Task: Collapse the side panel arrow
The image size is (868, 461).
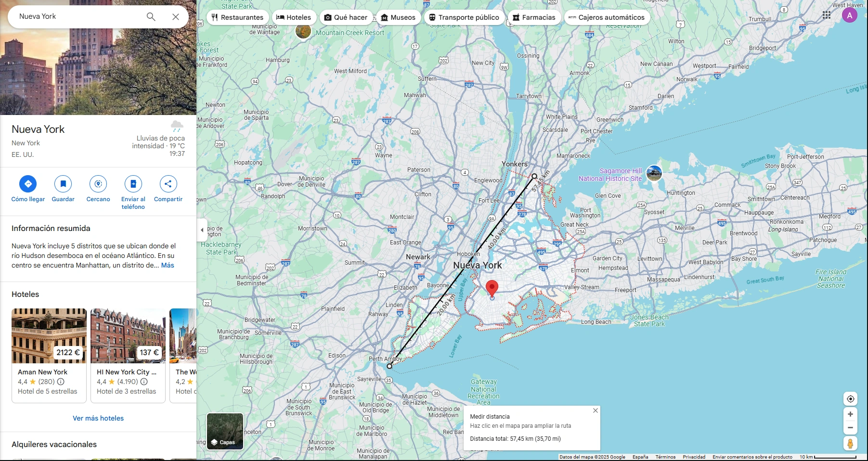Action: [x=202, y=230]
